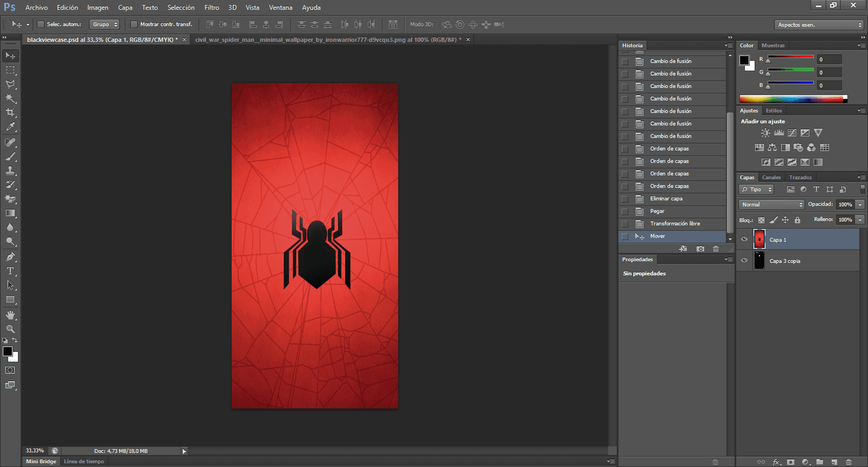Choose the Horizontal Type tool
The image size is (868, 467).
pos(10,271)
